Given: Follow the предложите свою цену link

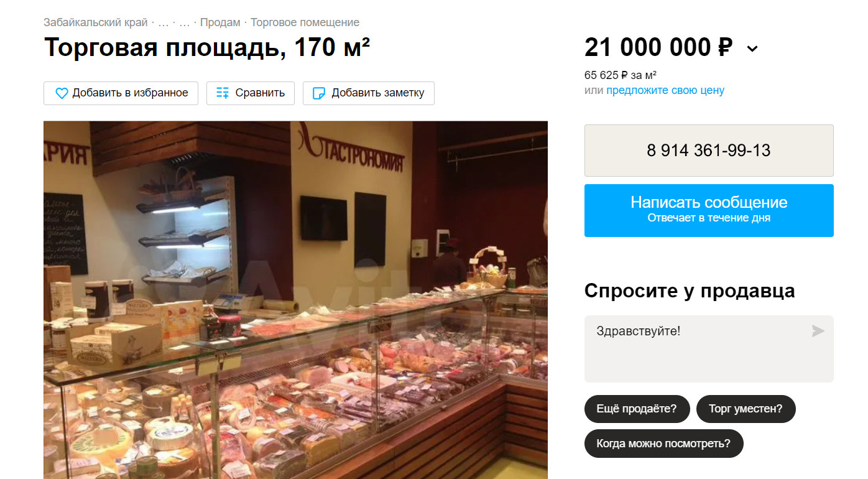Looking at the screenshot, I should [x=665, y=90].
